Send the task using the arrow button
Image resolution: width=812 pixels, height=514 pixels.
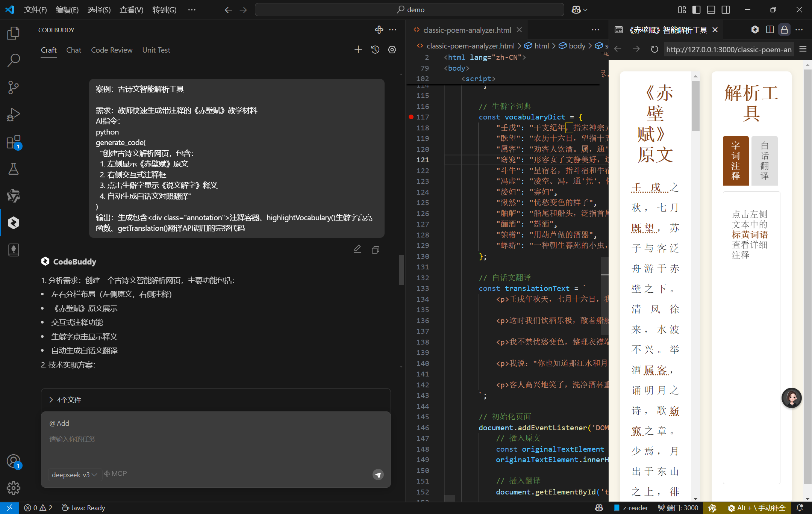378,475
